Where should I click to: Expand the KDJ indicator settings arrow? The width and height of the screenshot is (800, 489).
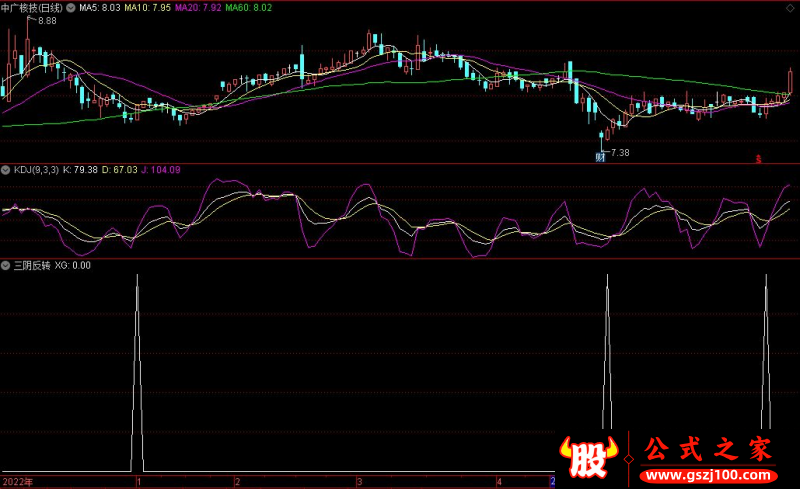tap(6, 170)
